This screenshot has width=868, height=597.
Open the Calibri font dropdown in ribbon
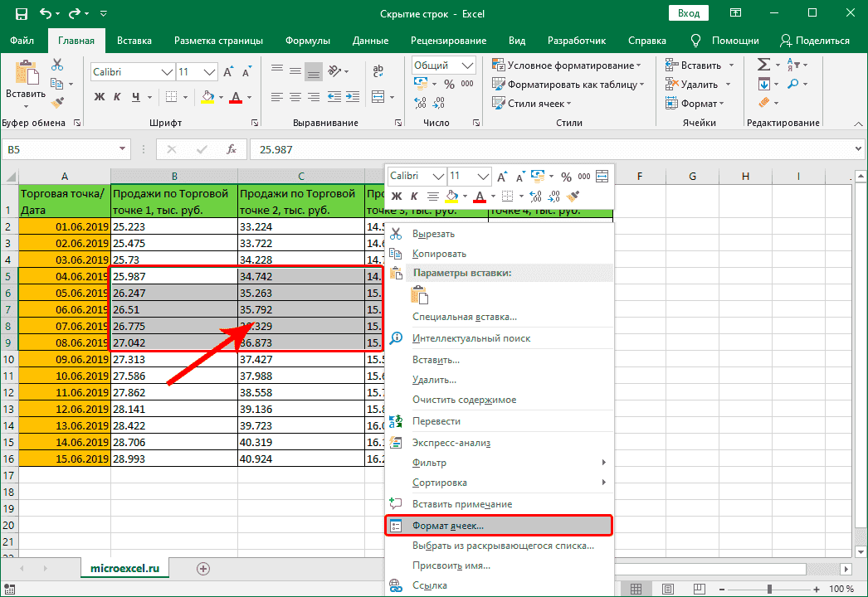tap(166, 72)
